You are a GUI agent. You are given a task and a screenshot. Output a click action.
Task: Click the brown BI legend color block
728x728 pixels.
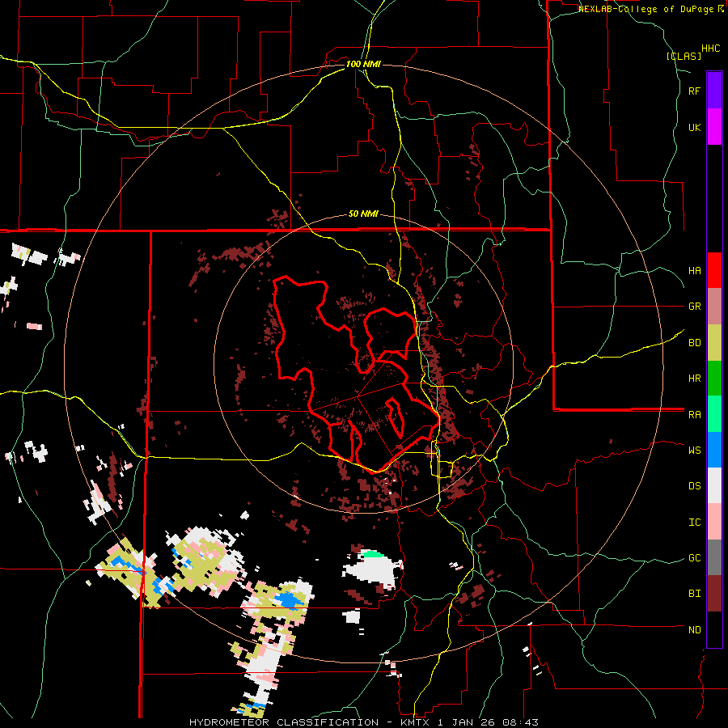tap(714, 594)
